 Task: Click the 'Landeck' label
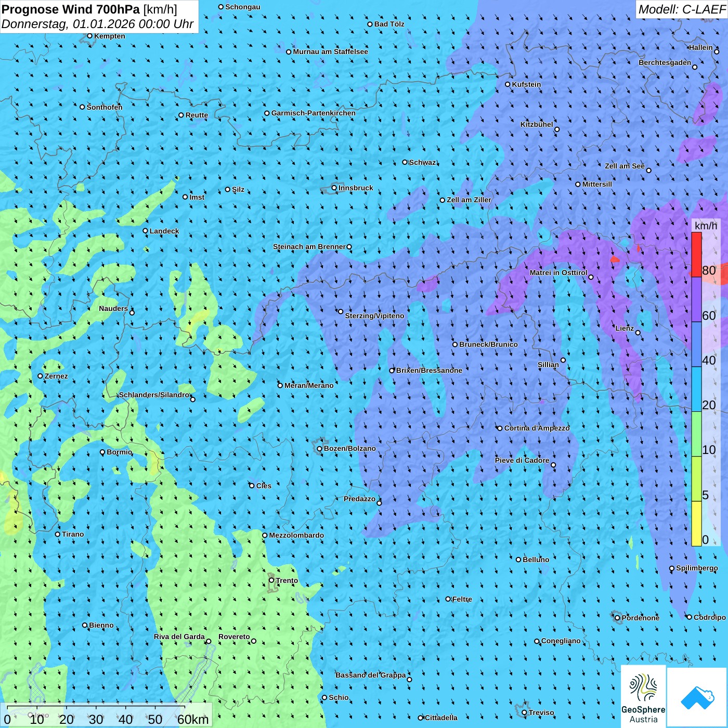(164, 231)
